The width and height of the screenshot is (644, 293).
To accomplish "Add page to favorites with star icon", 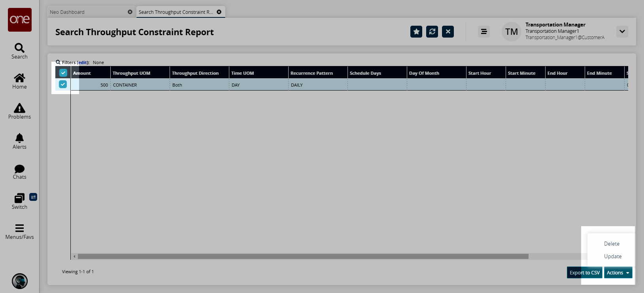I will point(416,32).
